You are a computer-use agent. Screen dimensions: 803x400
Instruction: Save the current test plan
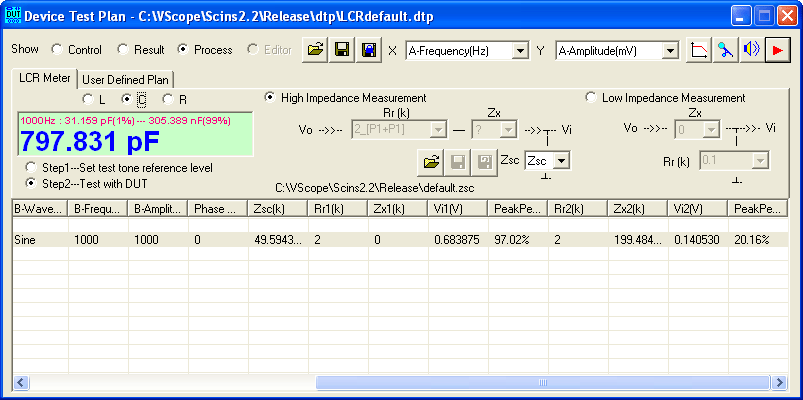343,50
